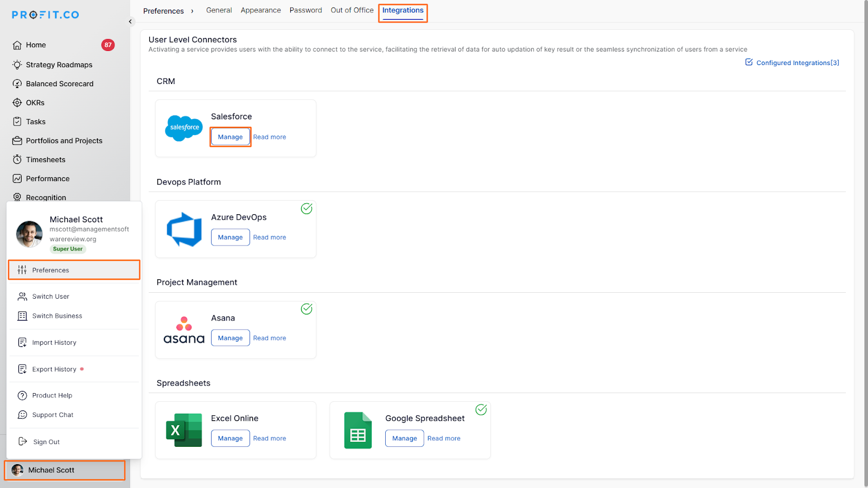Image resolution: width=868 pixels, height=488 pixels.
Task: Click Michael Scott profile at bottom
Action: 65,470
